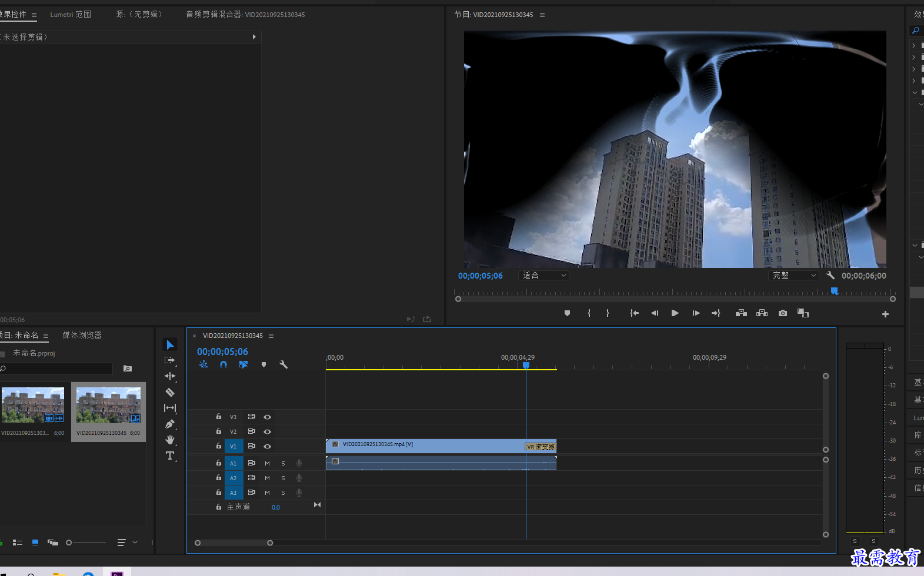
Task: Click the find-in-project folder search icon
Action: click(x=128, y=369)
